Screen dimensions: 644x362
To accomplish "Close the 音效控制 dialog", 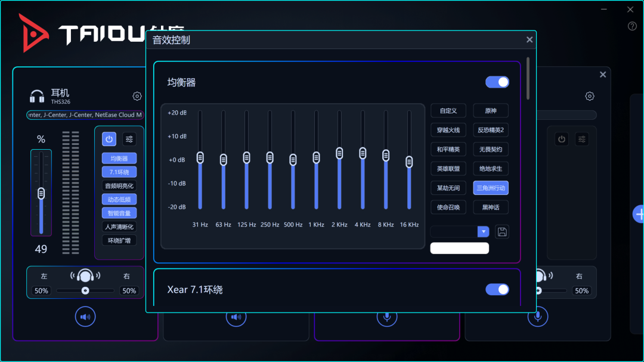I will [530, 39].
